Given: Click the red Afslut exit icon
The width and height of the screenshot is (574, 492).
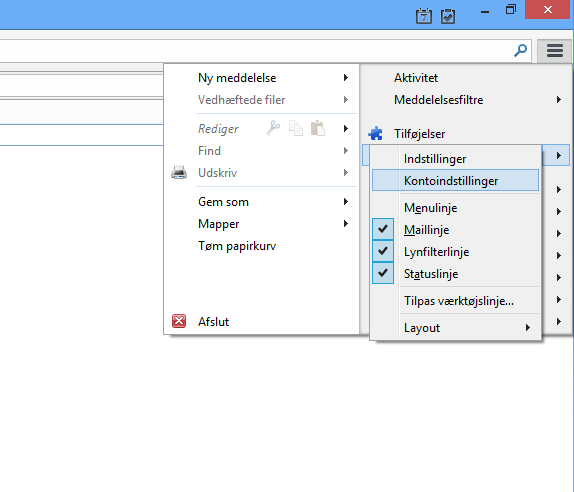Looking at the screenshot, I should [179, 321].
